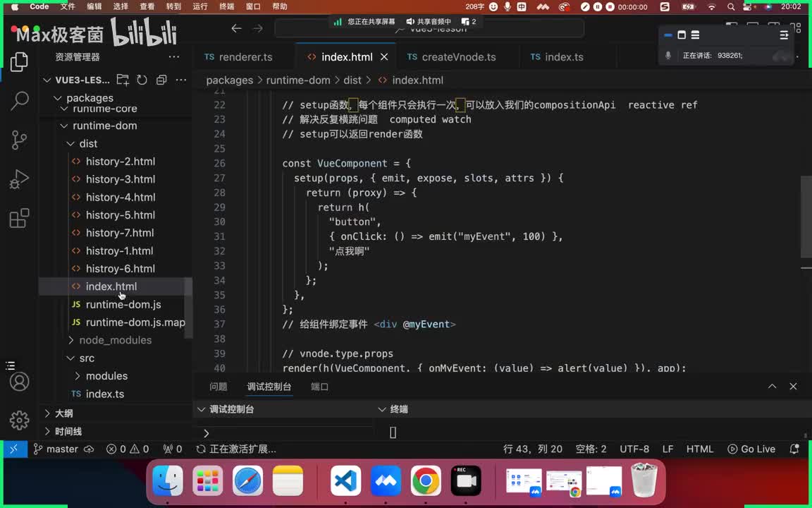This screenshot has width=812, height=508.
Task: Click the New Folder icon in explorer header
Action: [123, 80]
